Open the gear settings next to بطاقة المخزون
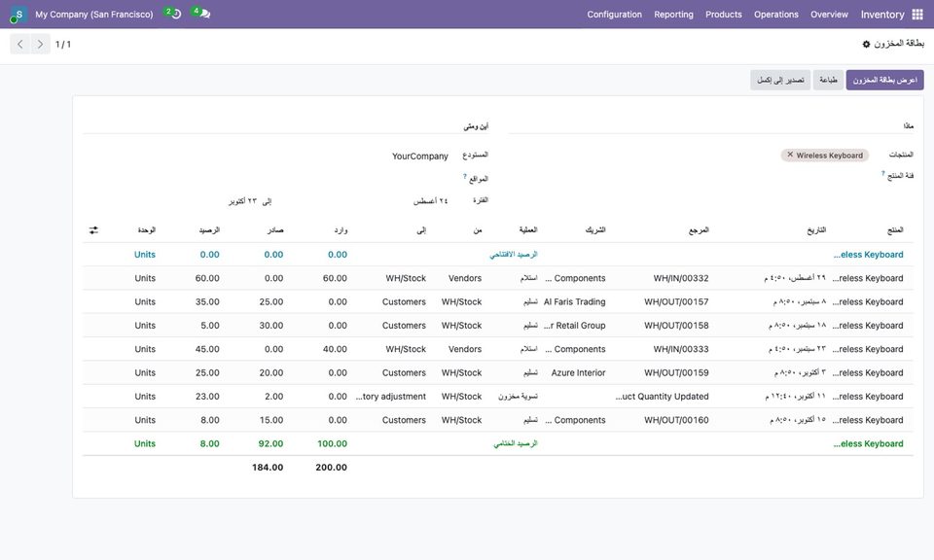Viewport: 934px width, 560px height. click(866, 44)
